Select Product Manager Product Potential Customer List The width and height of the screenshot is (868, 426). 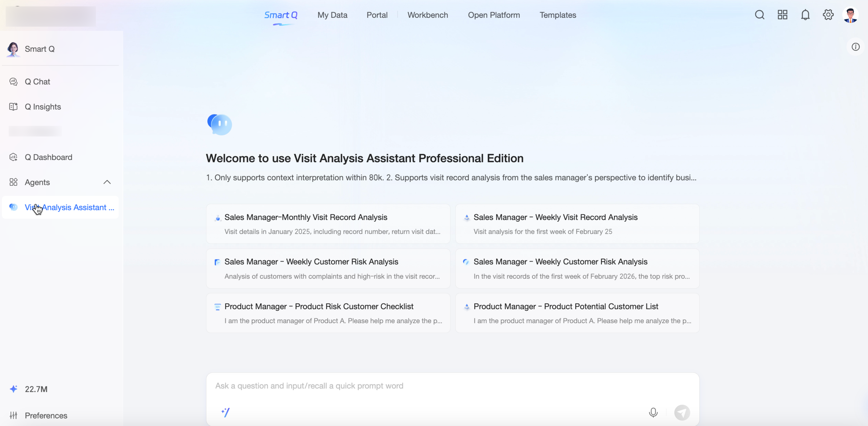tap(577, 313)
